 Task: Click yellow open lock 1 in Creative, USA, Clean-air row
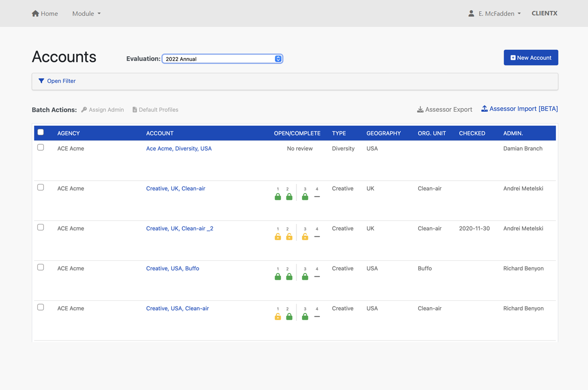click(x=278, y=317)
